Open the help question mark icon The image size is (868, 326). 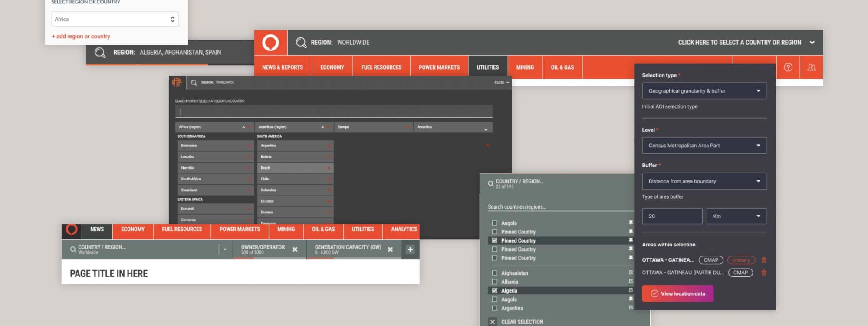[x=788, y=67]
